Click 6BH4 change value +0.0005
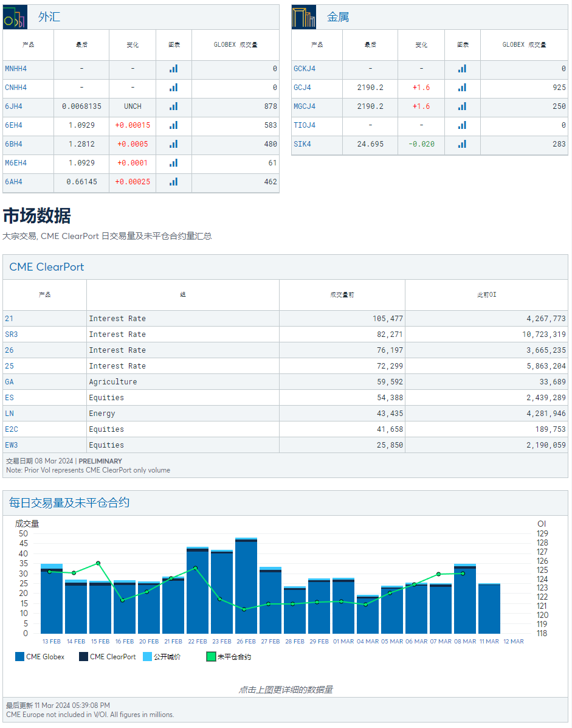This screenshot has height=728, width=572. [x=133, y=144]
